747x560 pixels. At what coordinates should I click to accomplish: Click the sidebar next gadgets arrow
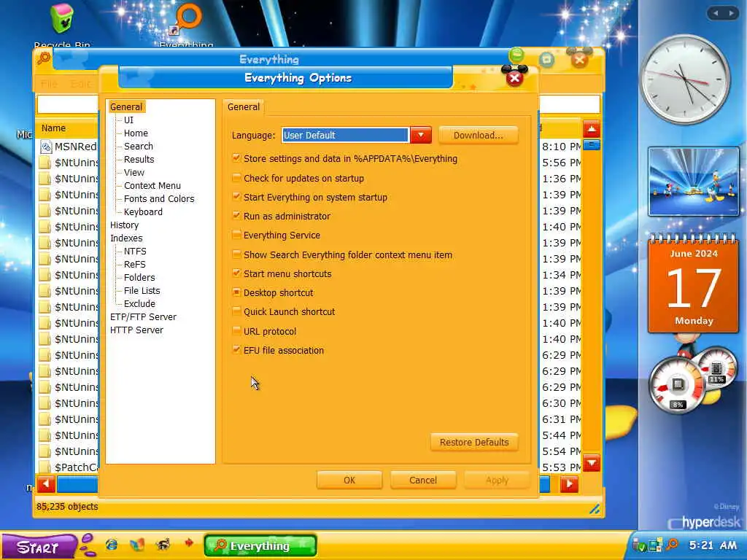731,13
